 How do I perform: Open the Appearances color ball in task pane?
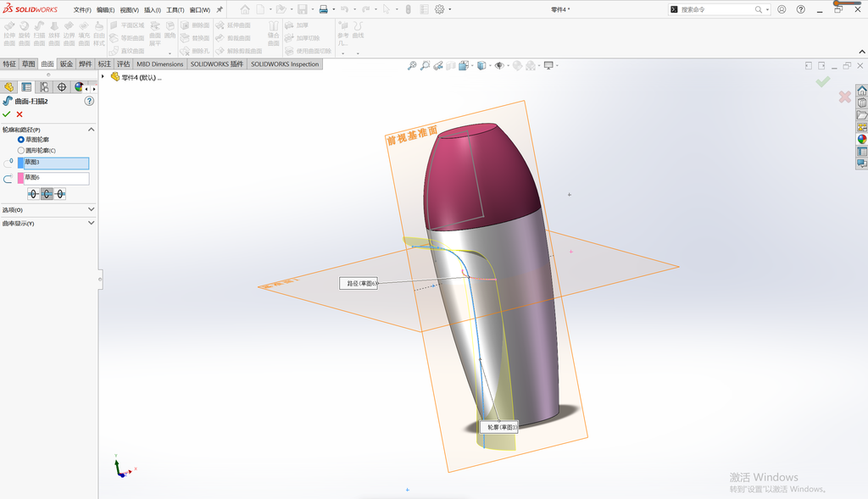(x=862, y=140)
